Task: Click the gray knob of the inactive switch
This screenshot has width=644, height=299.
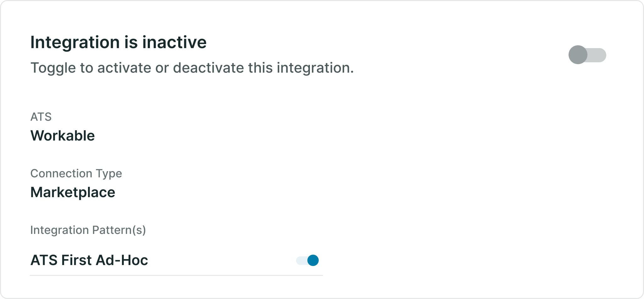Action: (578, 55)
